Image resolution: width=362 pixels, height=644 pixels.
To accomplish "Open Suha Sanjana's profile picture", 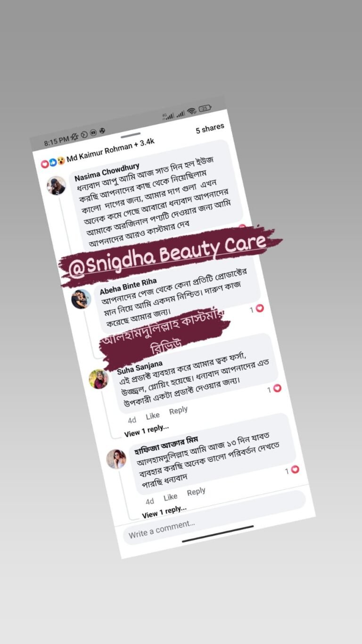I will (99, 379).
